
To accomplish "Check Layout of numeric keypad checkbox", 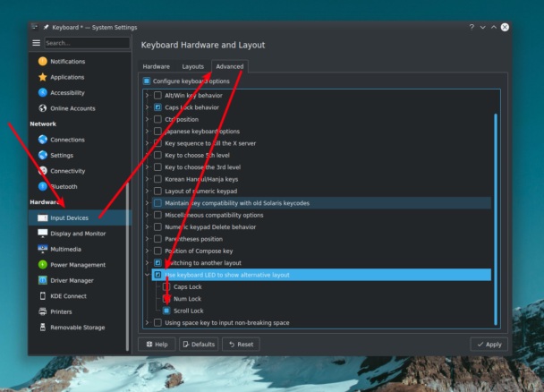I will click(x=157, y=191).
